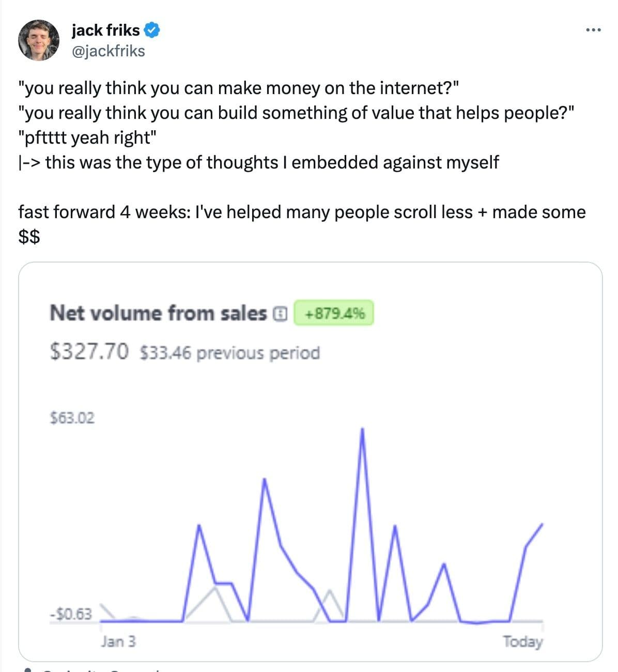Click the Today date label
Image resolution: width=618 pixels, height=672 pixels.
[523, 642]
